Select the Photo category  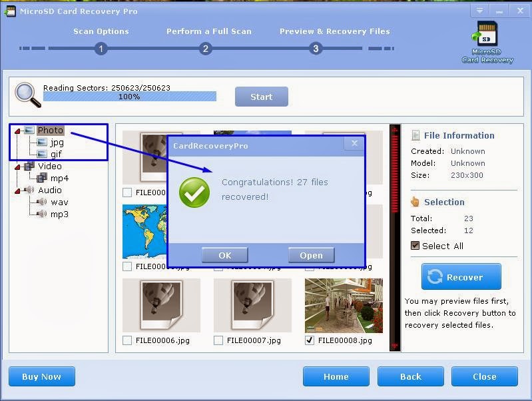[x=50, y=130]
